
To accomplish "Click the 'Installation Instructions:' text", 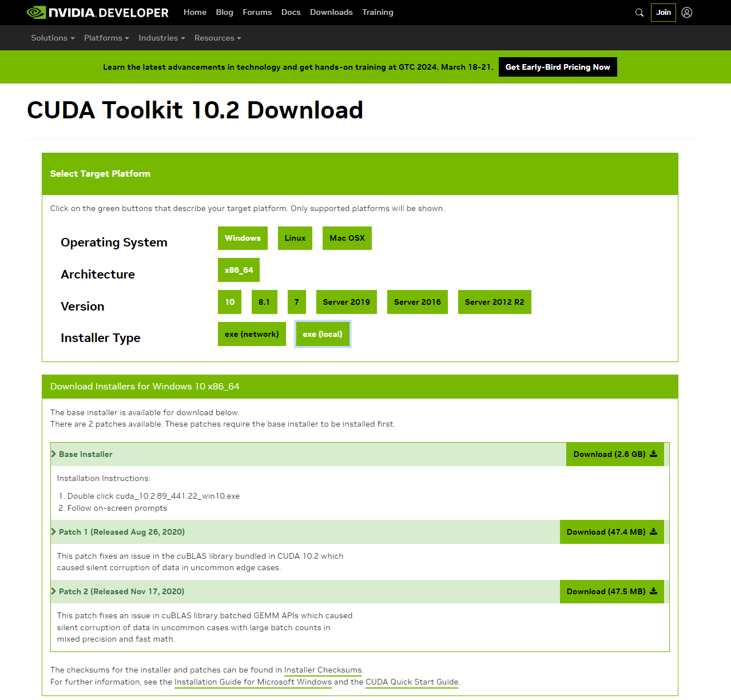I will tap(104, 478).
